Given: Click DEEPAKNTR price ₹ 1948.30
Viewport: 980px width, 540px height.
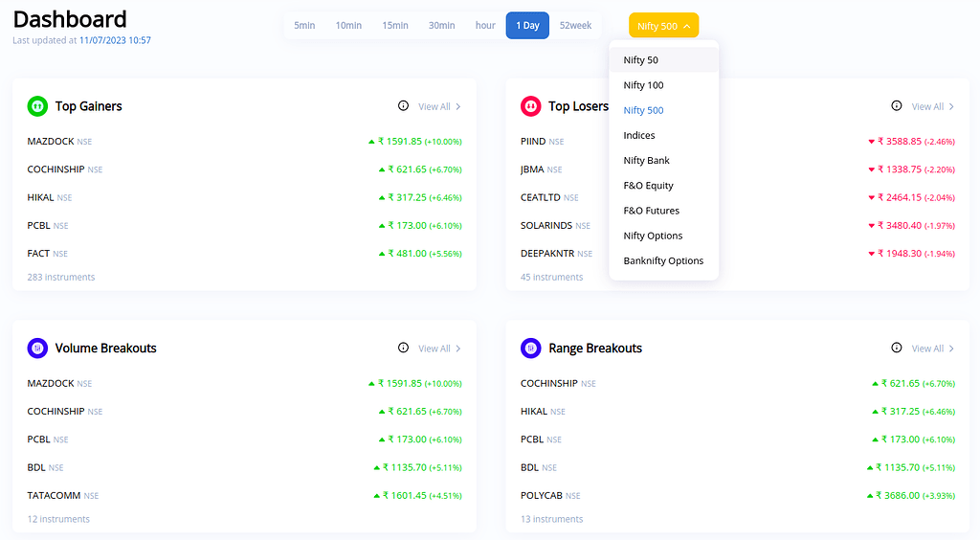Looking at the screenshot, I should click(900, 253).
